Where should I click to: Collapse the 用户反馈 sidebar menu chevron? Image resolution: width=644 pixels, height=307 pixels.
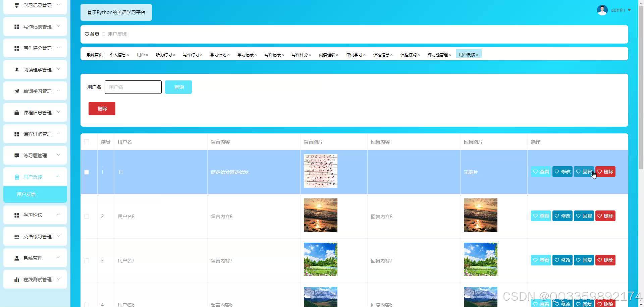pyautogui.click(x=58, y=177)
